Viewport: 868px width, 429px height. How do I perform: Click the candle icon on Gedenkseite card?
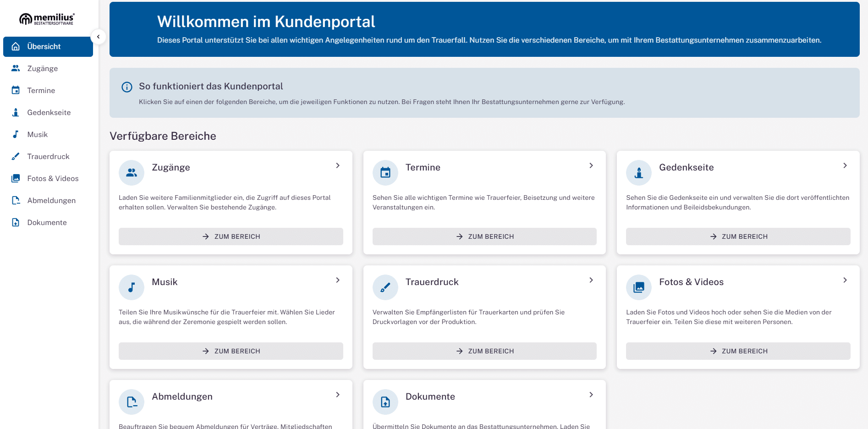click(x=639, y=173)
